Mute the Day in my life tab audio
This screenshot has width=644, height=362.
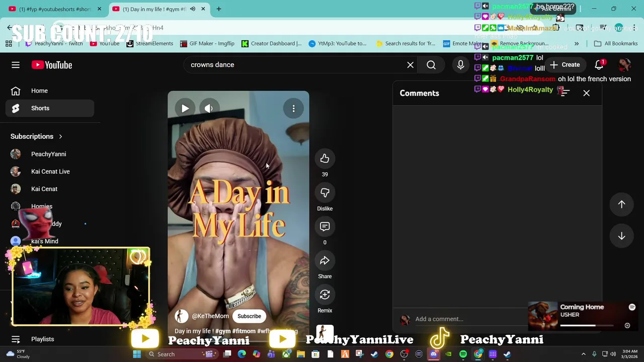coord(193,9)
